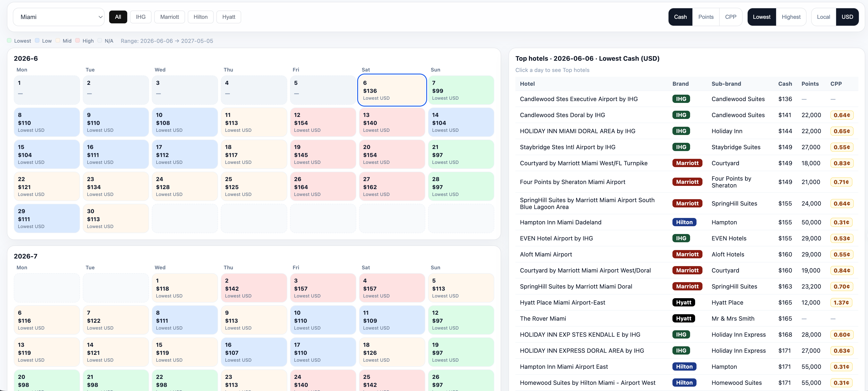This screenshot has height=391, width=868.
Task: Select June 6 day cell $136
Action: pos(392,90)
